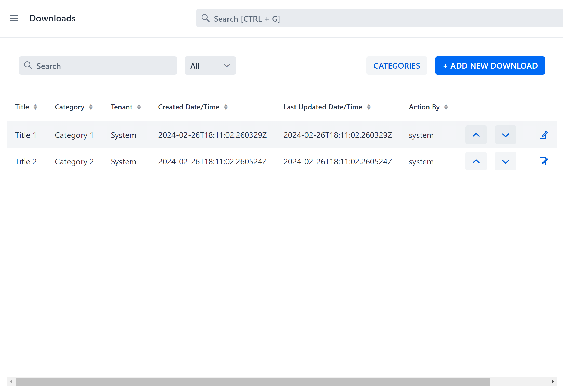The image size is (563, 392).
Task: Open the All filter dropdown
Action: point(210,65)
